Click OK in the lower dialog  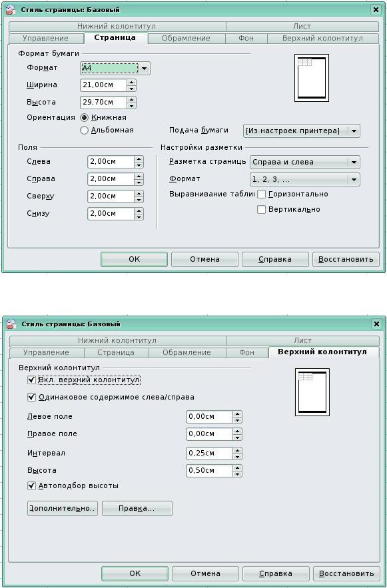pos(135,573)
